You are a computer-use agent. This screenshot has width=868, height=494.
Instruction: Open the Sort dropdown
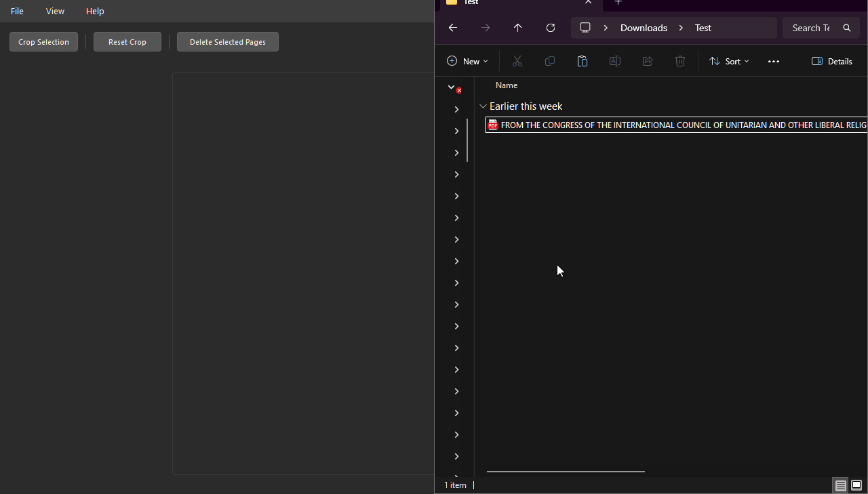click(729, 61)
